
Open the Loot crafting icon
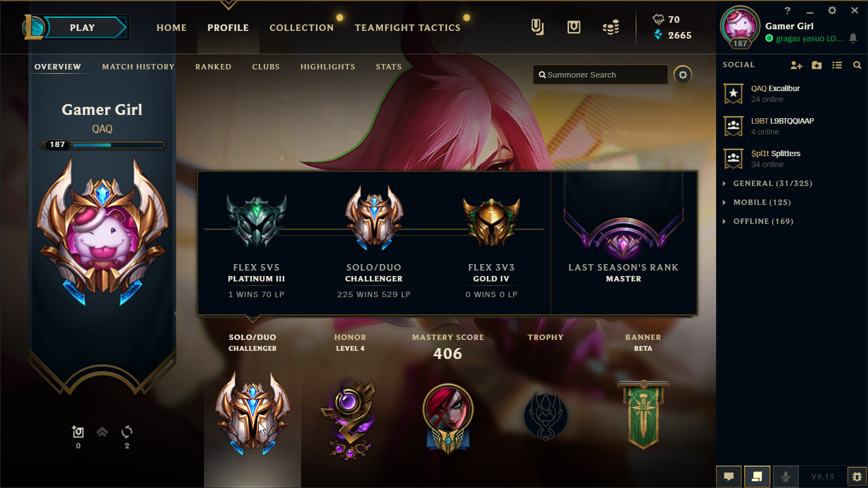click(574, 27)
